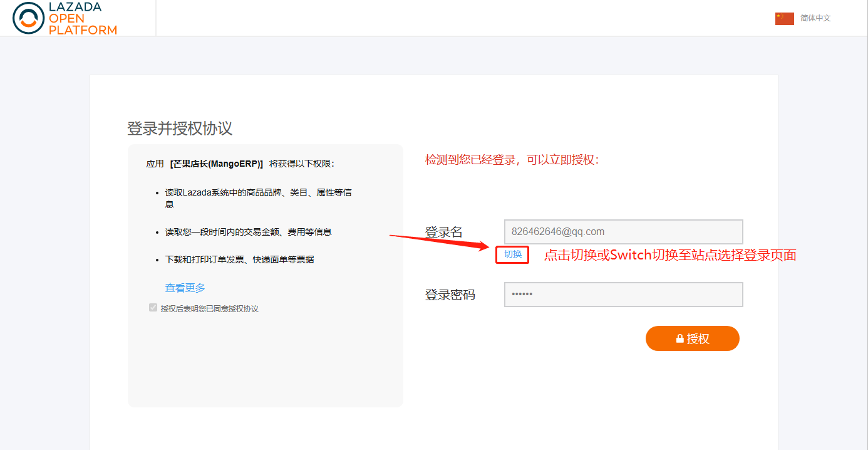This screenshot has width=868, height=450.
Task: Click the 登录名 label
Action: (x=444, y=232)
